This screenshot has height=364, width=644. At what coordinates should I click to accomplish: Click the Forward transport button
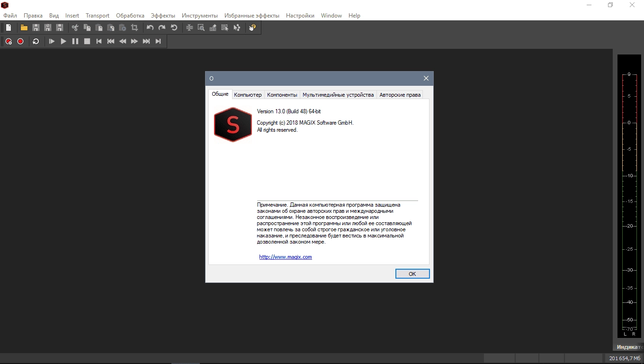tap(134, 41)
